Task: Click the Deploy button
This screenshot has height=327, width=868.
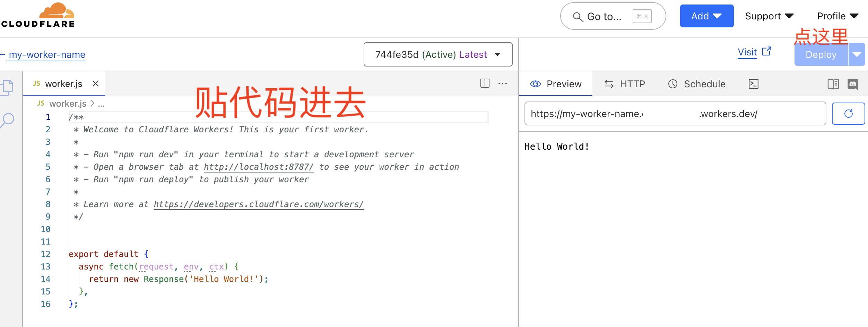Action: point(821,54)
